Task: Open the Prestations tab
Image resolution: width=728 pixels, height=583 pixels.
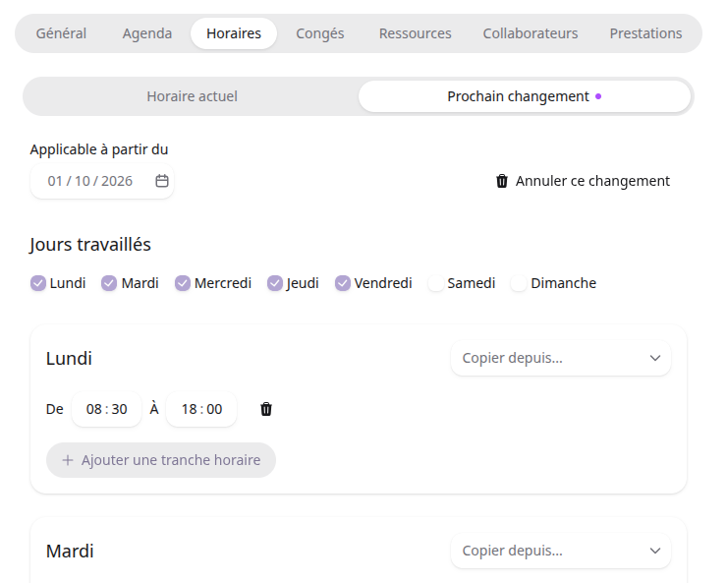Action: (x=645, y=33)
